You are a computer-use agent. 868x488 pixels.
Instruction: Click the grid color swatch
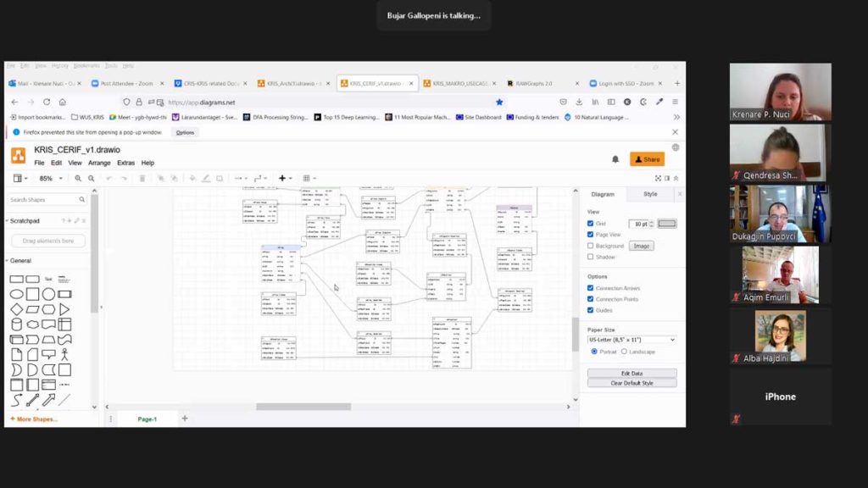click(x=667, y=224)
